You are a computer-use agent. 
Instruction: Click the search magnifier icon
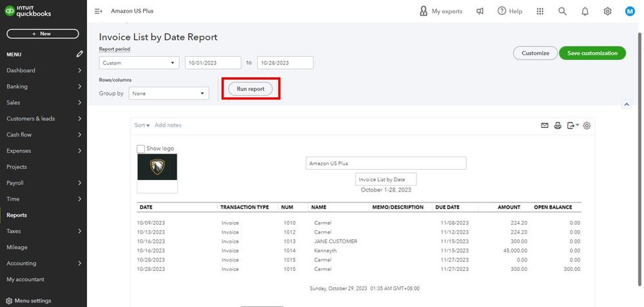click(x=562, y=12)
